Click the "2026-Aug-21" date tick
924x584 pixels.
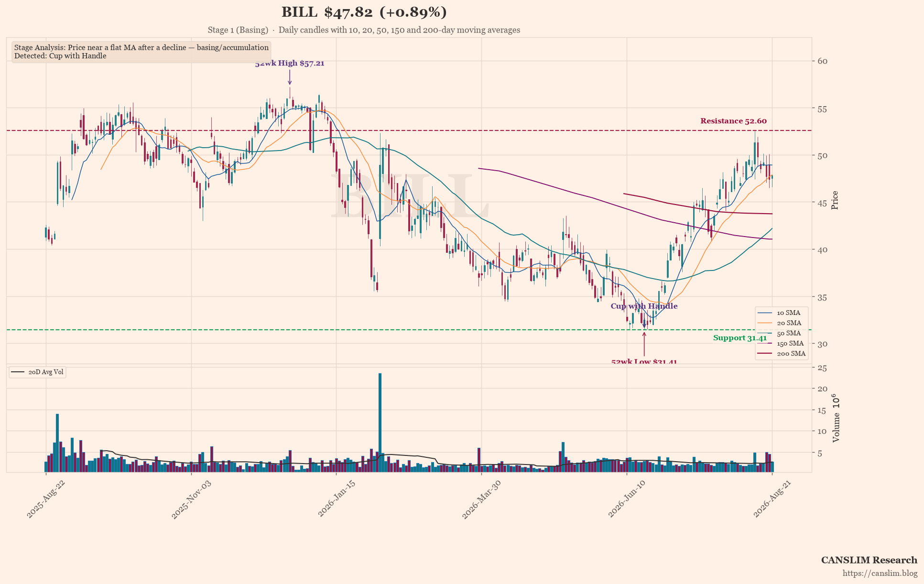[x=772, y=499]
